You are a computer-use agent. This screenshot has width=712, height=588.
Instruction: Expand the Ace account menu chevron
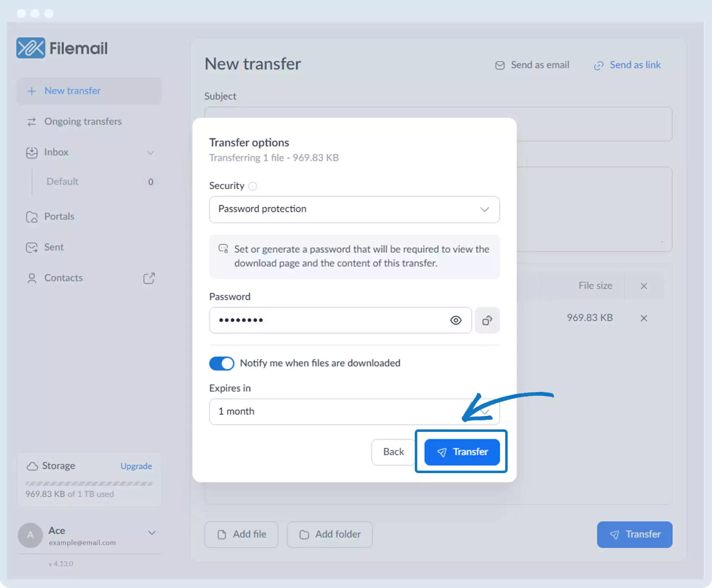pyautogui.click(x=152, y=533)
